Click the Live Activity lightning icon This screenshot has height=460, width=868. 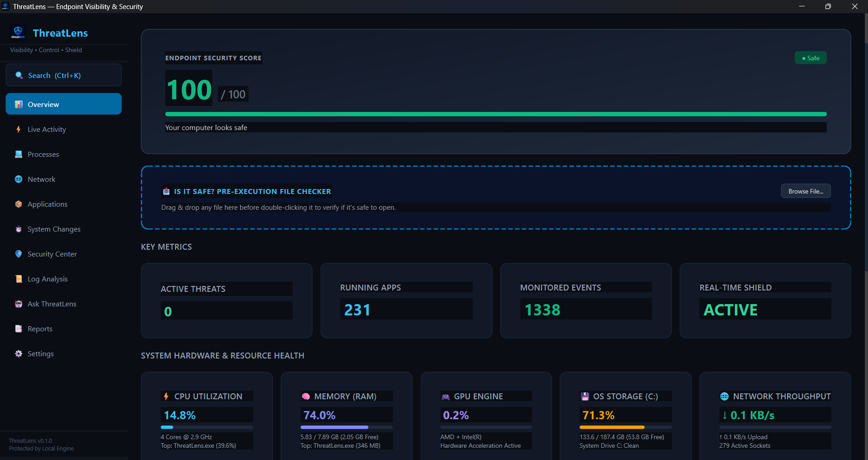coord(19,129)
